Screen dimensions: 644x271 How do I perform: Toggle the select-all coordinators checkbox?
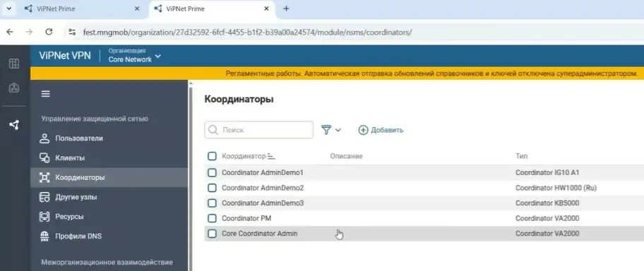point(212,156)
